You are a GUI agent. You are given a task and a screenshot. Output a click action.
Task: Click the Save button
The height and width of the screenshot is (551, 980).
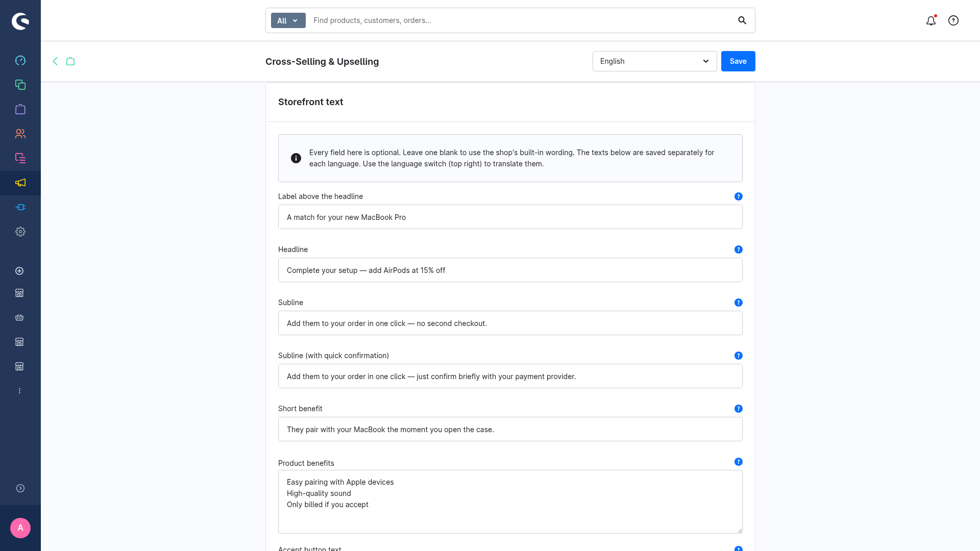tap(738, 61)
